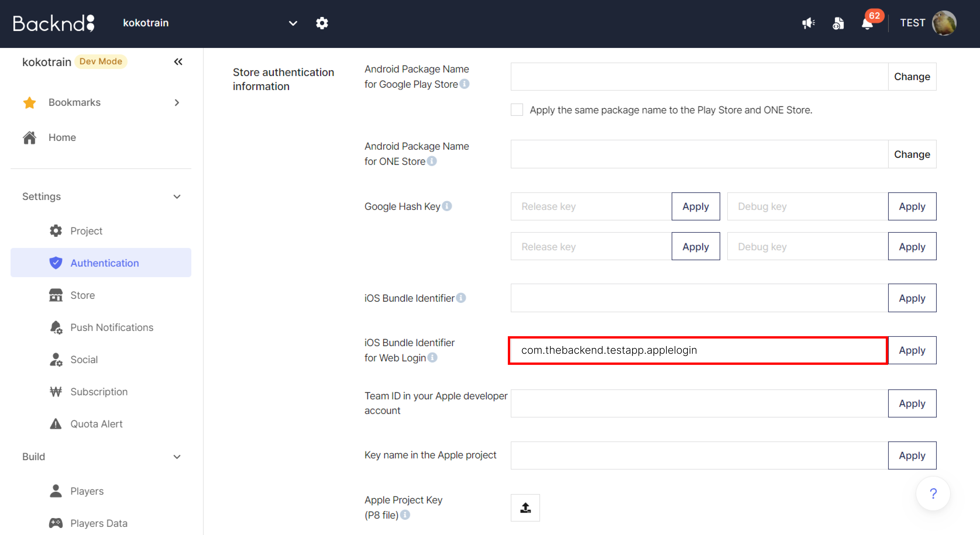This screenshot has width=980, height=535.
Task: Focus the first Debug key field
Action: coord(808,206)
